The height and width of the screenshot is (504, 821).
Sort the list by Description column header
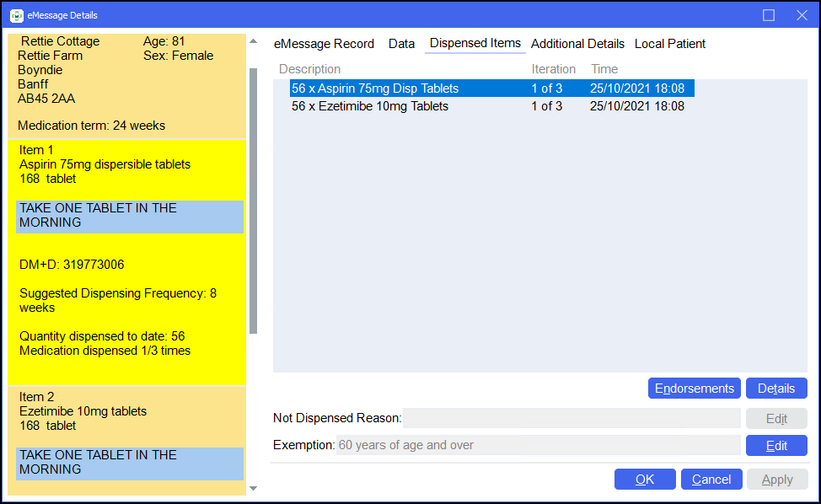click(310, 69)
